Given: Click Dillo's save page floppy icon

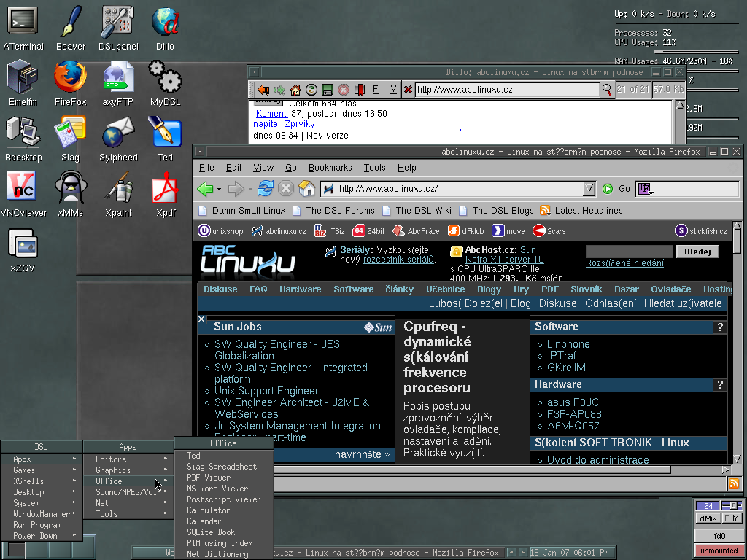Looking at the screenshot, I should click(328, 90).
